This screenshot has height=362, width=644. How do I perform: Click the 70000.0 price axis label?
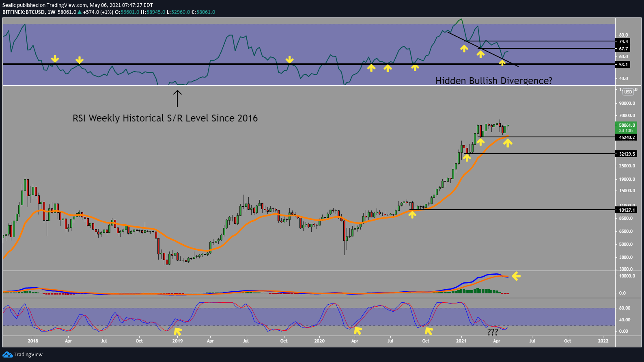[x=627, y=116]
